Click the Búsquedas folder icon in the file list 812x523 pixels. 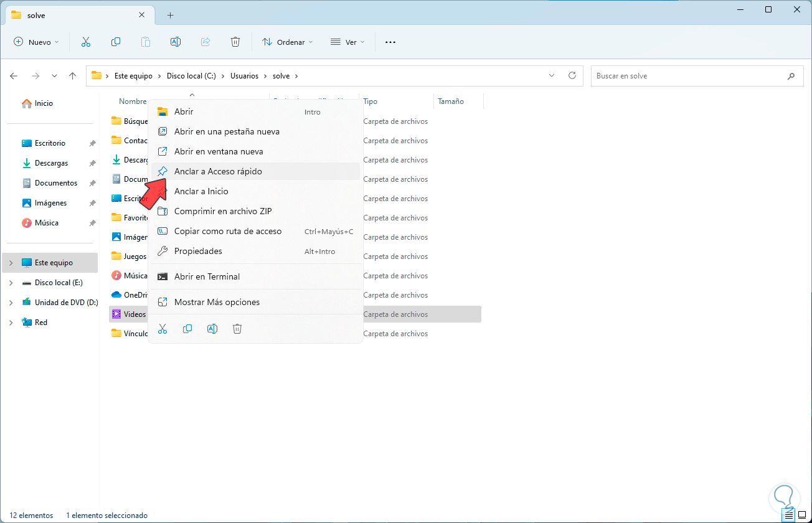(116, 121)
